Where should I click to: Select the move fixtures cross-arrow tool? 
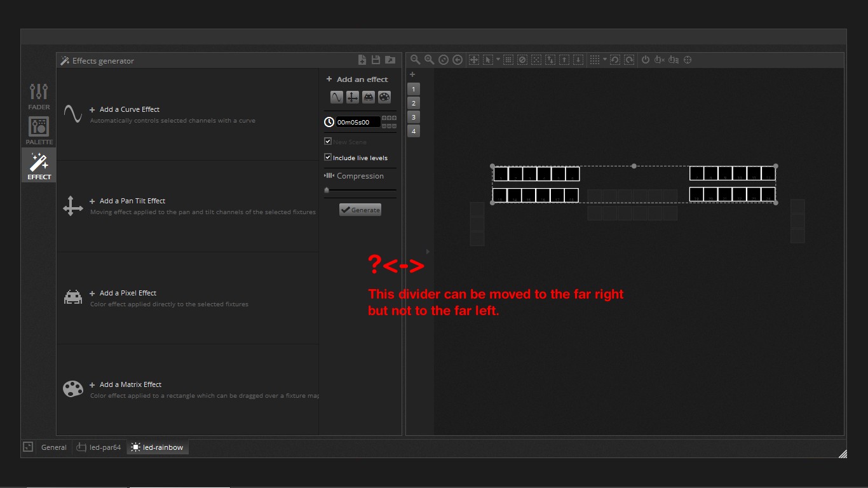474,60
